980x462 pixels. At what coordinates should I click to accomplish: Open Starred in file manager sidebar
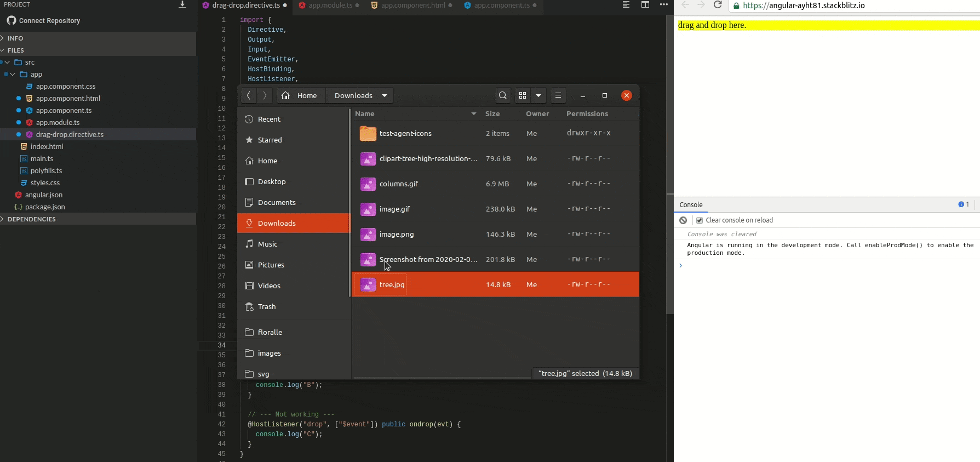click(x=294, y=140)
